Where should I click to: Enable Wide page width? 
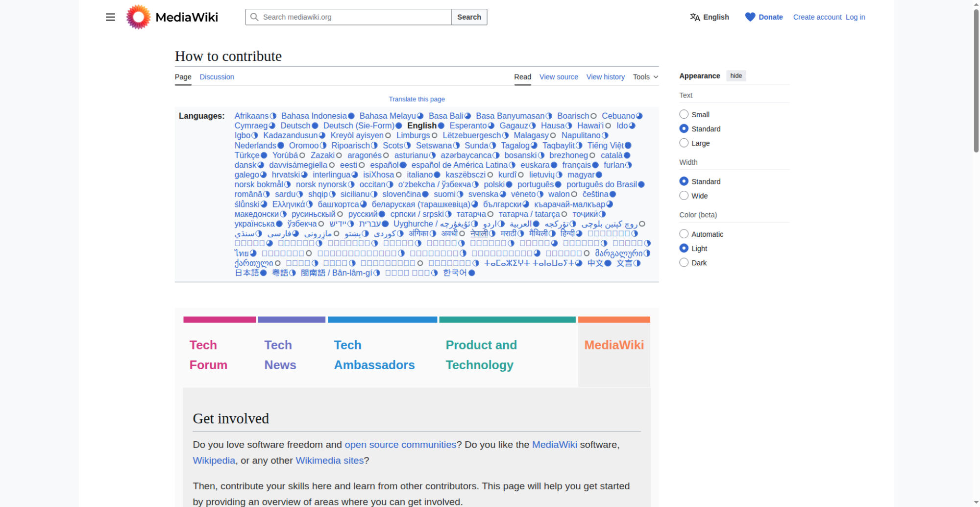684,195
